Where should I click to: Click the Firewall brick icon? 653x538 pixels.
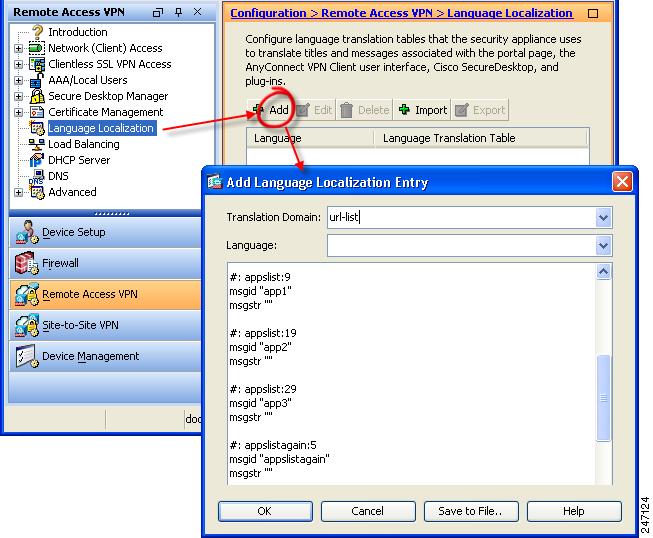[x=27, y=263]
